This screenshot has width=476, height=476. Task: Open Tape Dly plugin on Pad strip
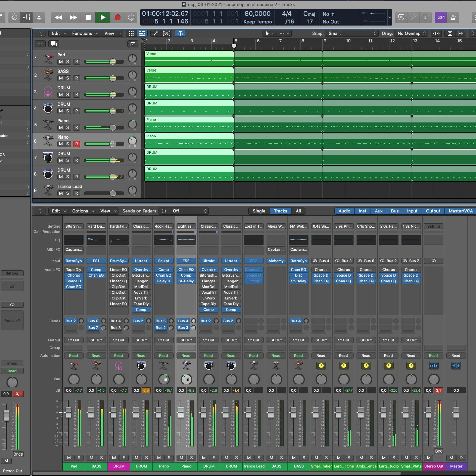coord(74,270)
